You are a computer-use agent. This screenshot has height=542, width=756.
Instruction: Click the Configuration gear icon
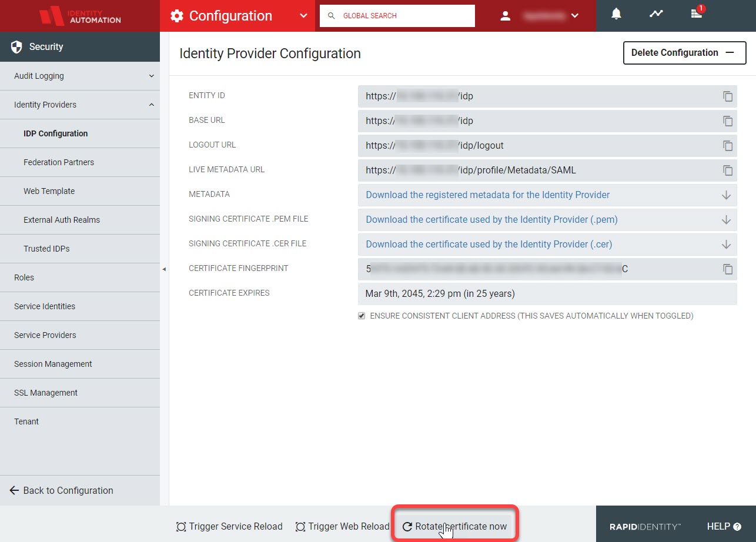pyautogui.click(x=176, y=16)
